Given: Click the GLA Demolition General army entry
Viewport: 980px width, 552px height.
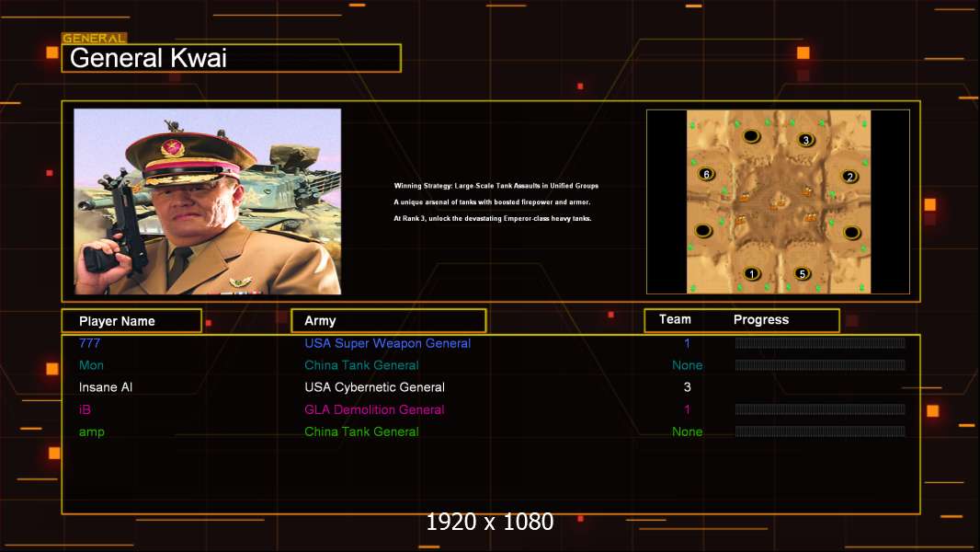Looking at the screenshot, I should coord(374,409).
